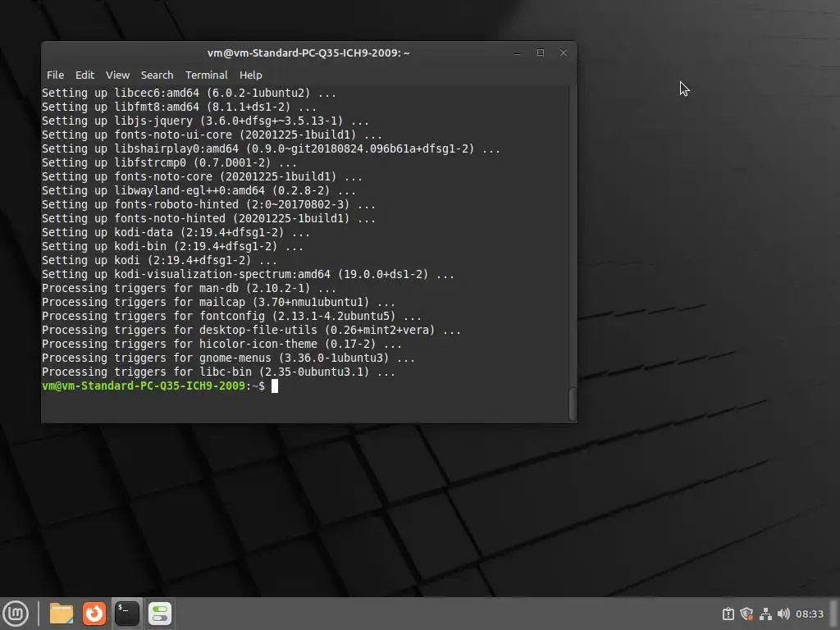Click 'Processing triggers for fontconfig' line
The width and height of the screenshot is (840, 630).
[231, 316]
